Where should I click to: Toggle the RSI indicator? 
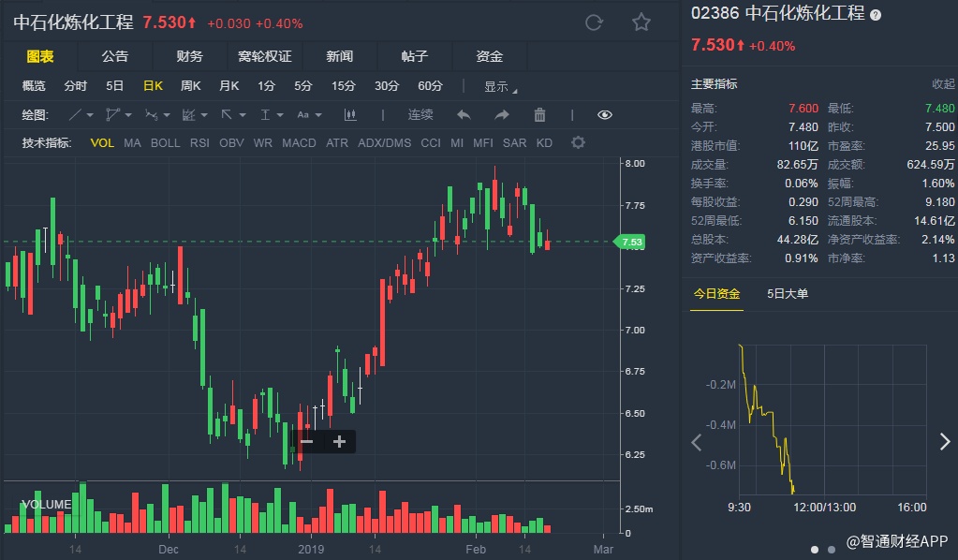click(x=199, y=143)
